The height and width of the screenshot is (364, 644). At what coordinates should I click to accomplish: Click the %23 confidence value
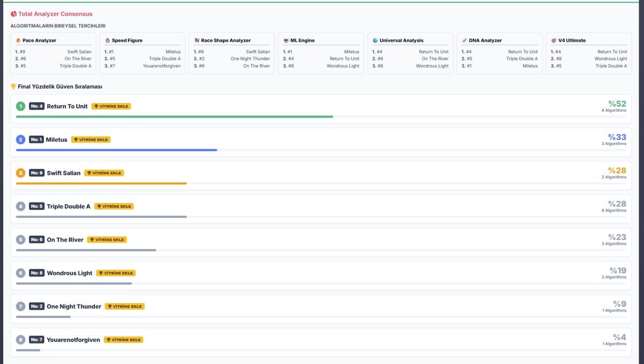617,237
